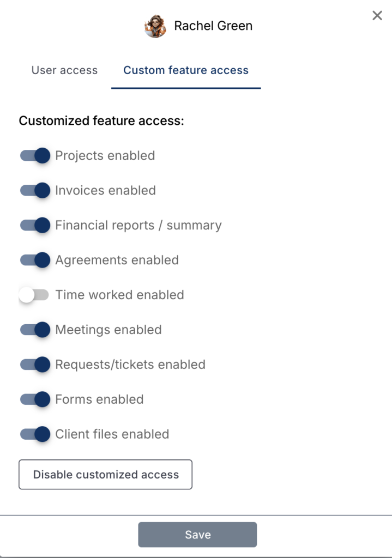
Task: Toggle off Agreements enabled
Action: coord(35,260)
